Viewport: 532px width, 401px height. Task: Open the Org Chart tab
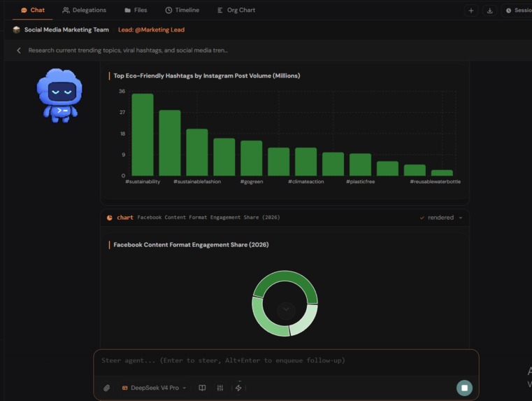(236, 10)
